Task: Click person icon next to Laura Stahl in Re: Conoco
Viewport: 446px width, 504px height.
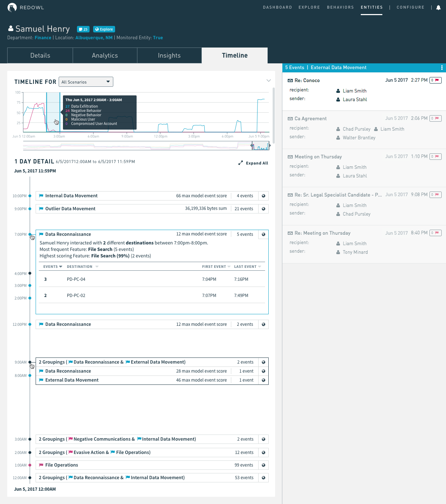Action: pyautogui.click(x=338, y=100)
